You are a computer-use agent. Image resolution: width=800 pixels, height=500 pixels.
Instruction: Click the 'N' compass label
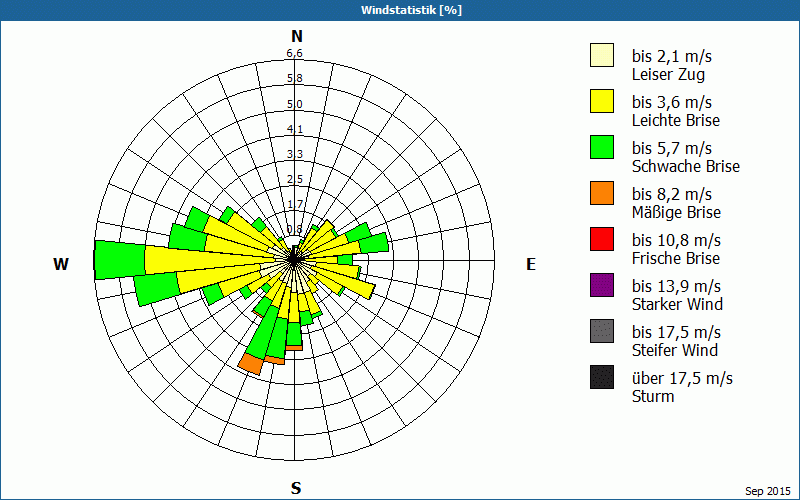(296, 36)
